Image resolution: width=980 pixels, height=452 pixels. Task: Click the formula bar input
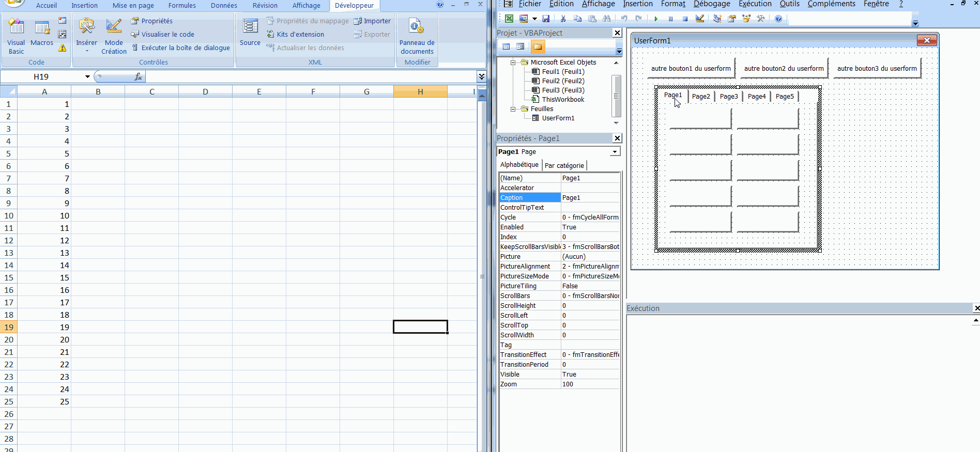(x=310, y=76)
